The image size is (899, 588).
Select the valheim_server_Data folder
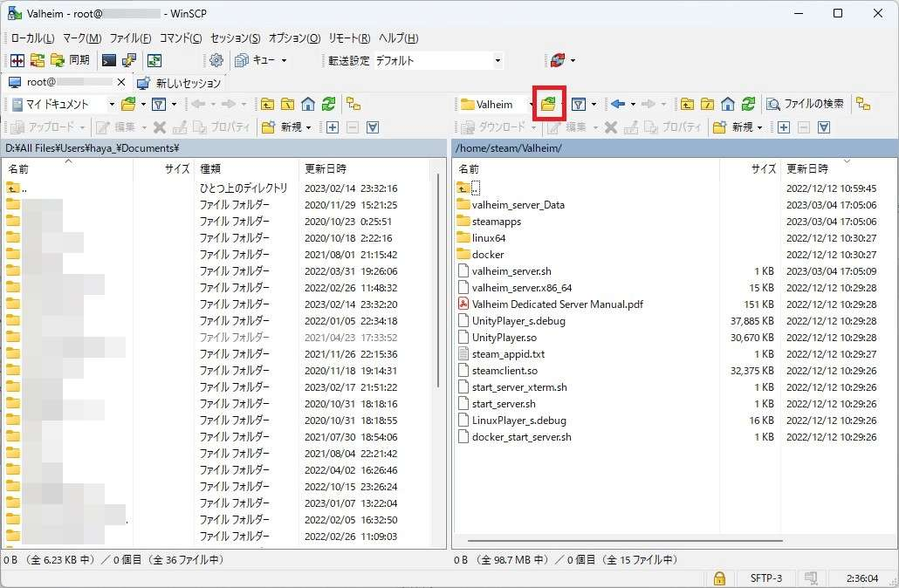coord(518,205)
